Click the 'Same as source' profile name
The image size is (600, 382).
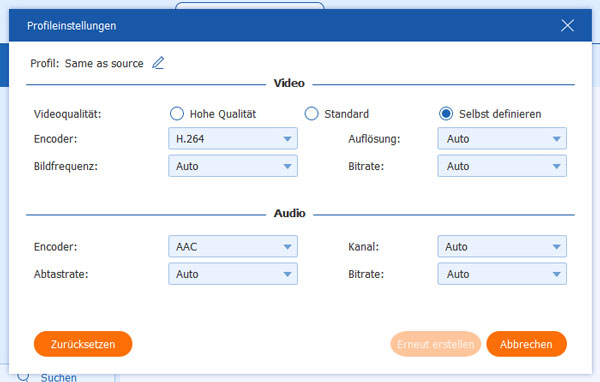104,63
